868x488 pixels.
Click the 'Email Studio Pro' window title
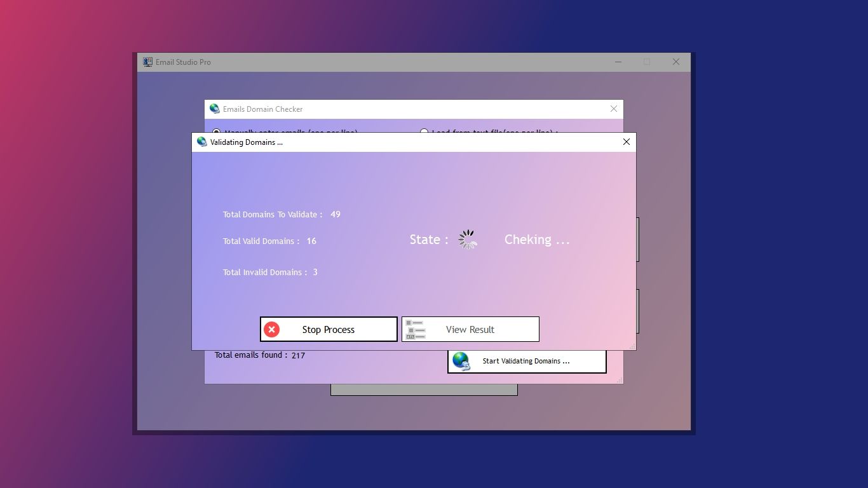(183, 62)
